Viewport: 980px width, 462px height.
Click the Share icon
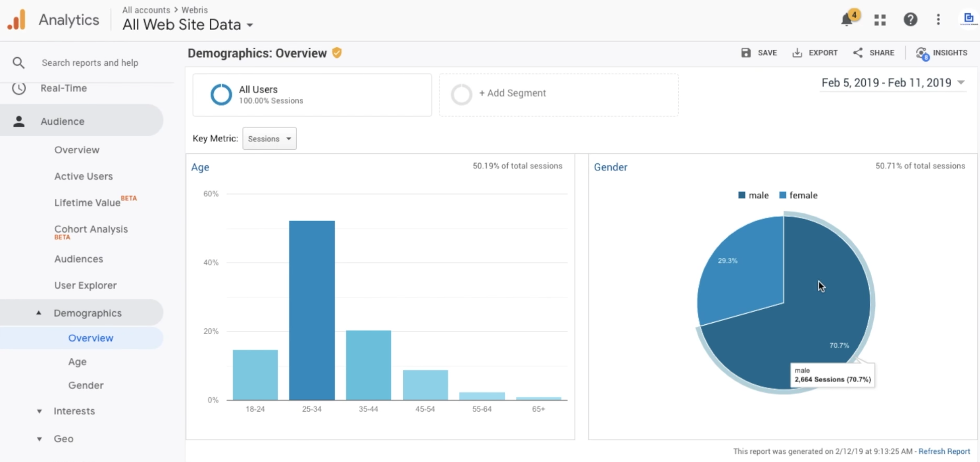point(858,53)
